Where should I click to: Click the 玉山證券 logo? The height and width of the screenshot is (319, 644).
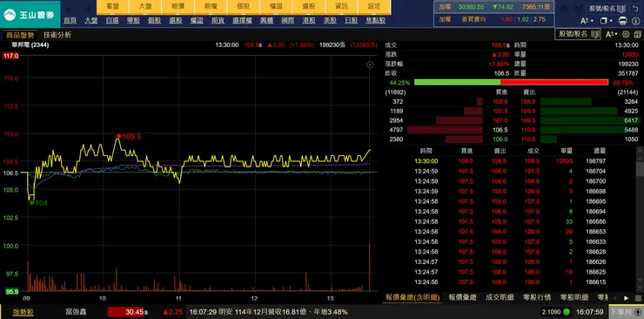point(30,15)
